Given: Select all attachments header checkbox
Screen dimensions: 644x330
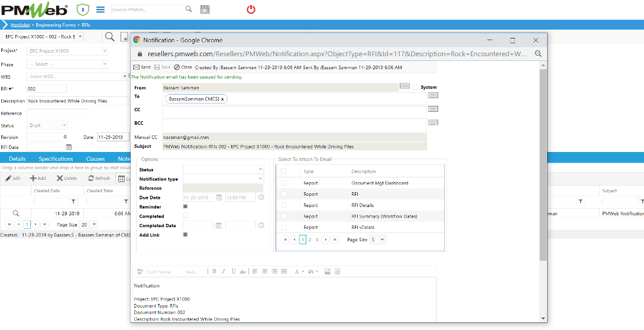Looking at the screenshot, I should tap(284, 171).
